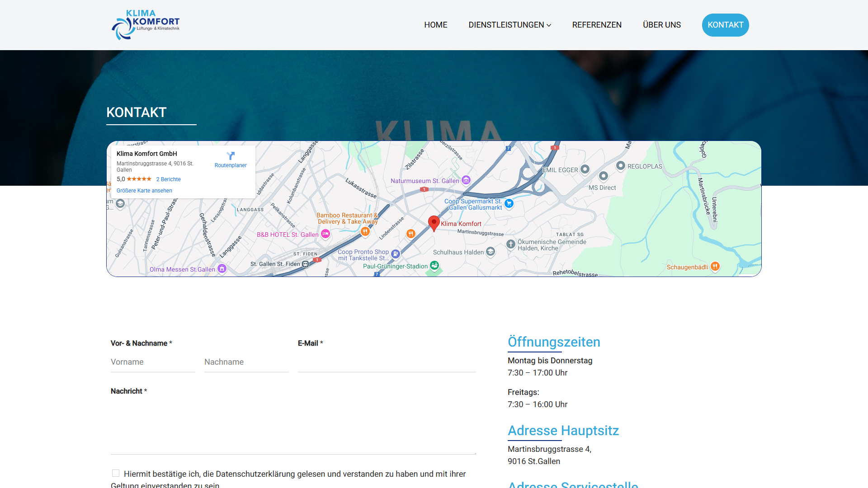Go to the Home menu item

[x=436, y=25]
